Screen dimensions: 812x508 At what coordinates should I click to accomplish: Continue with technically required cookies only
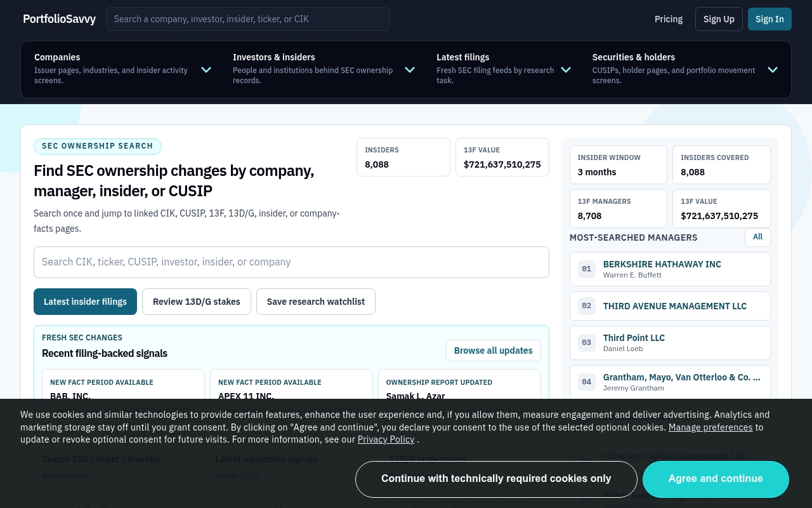496,479
